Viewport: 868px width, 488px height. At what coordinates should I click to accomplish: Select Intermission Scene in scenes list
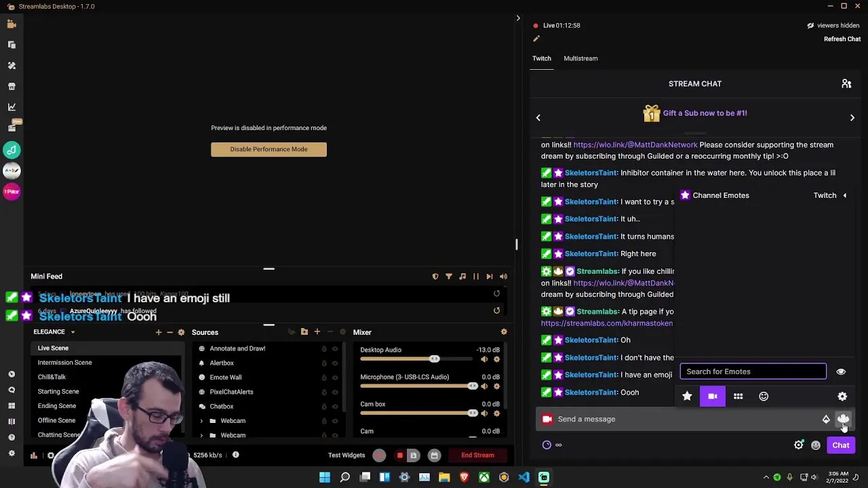coord(64,363)
